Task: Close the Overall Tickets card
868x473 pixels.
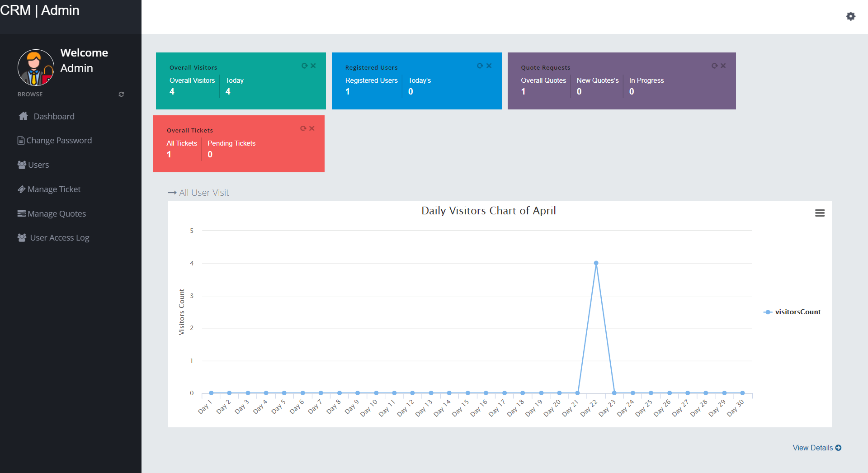Action: coord(312,129)
